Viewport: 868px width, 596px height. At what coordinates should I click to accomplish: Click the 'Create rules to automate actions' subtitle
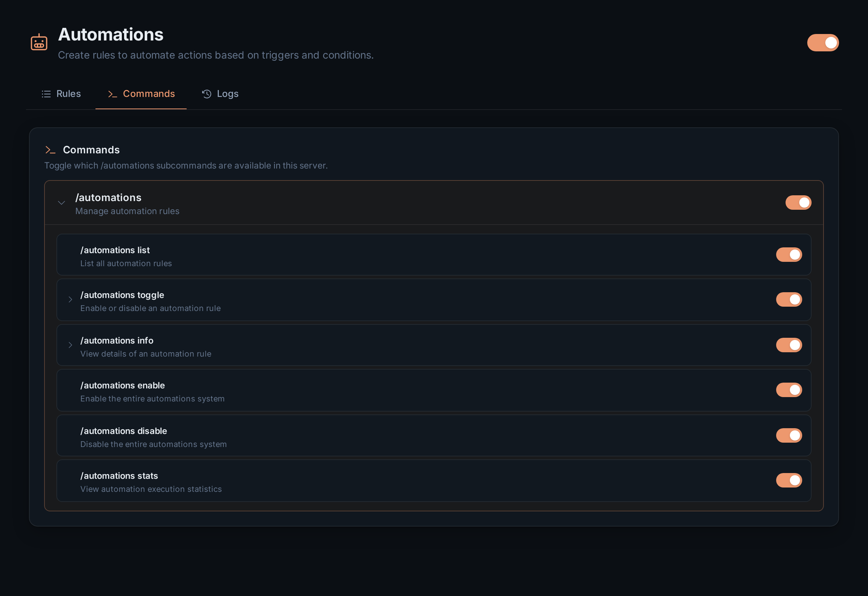[216, 55]
